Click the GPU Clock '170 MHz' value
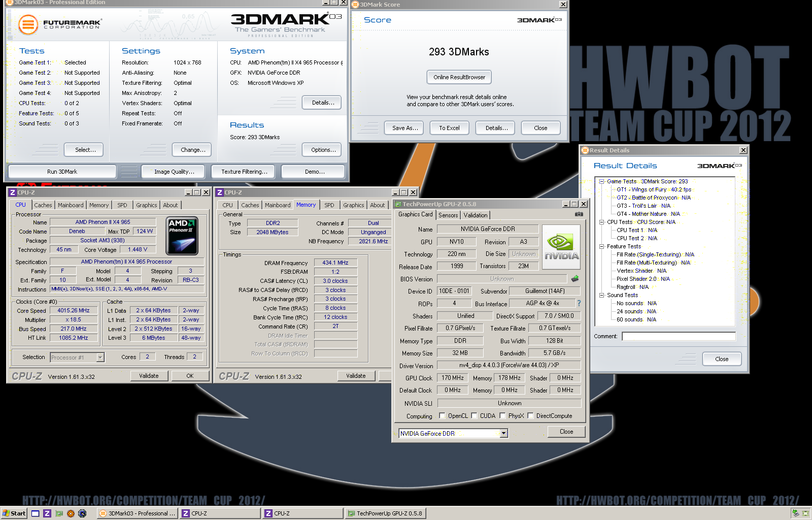Screen dimensions: 812x520 click(452, 378)
